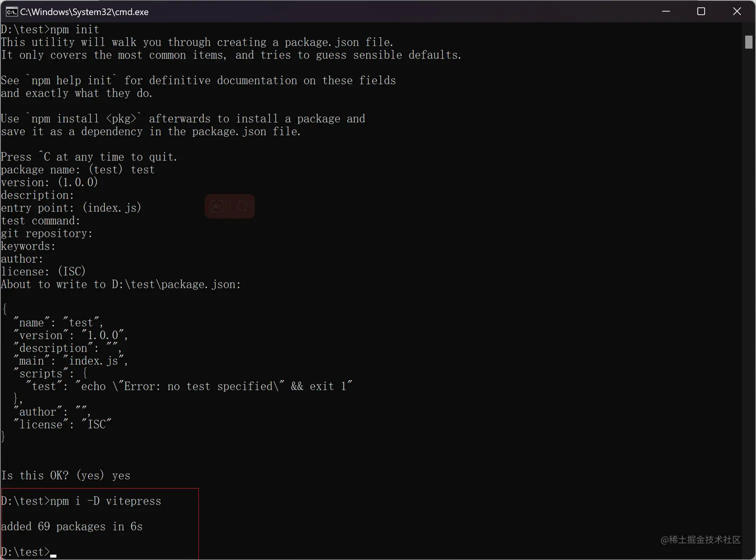Image resolution: width=756 pixels, height=560 pixels.
Task: Click the JSON line "name": "test"
Action: [x=58, y=322]
